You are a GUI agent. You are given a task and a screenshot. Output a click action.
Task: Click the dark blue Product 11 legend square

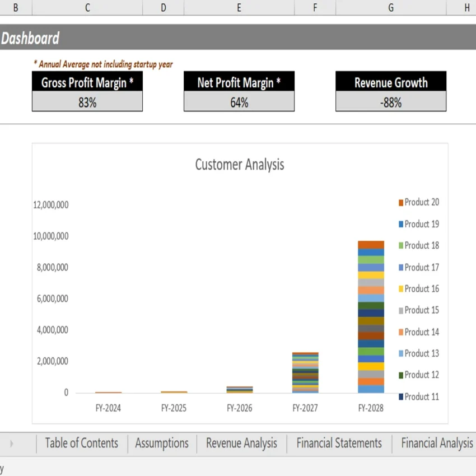pos(399,396)
